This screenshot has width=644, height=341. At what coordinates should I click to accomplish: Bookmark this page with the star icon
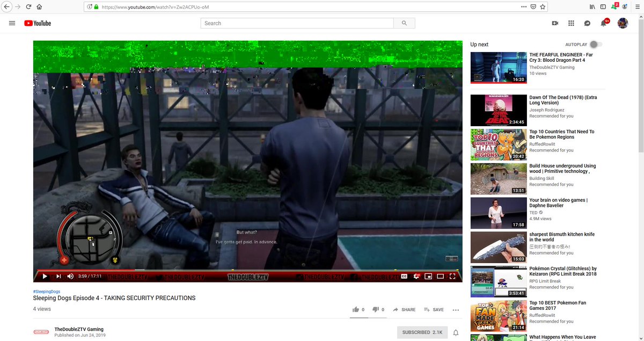point(543,7)
